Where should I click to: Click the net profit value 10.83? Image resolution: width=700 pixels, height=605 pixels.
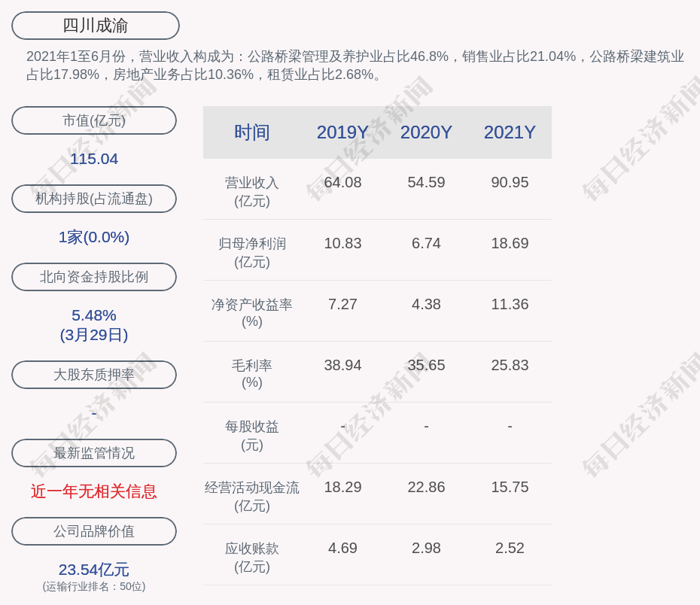(343, 244)
